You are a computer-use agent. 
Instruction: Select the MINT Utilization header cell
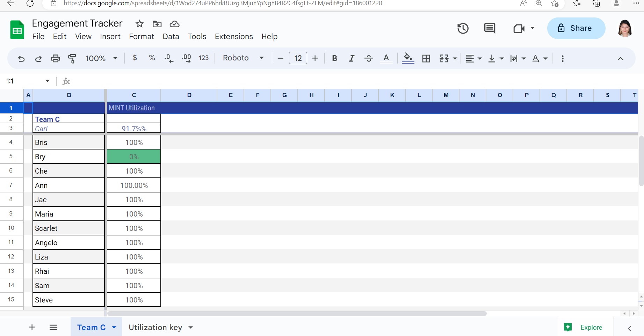pos(134,108)
